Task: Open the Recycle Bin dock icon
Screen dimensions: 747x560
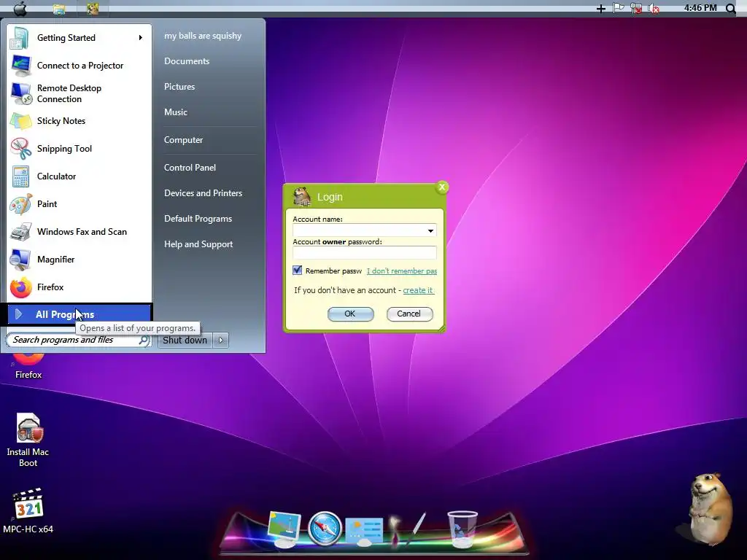Action: tap(462, 529)
